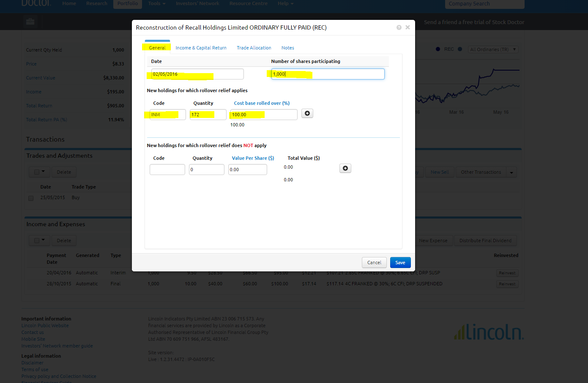Click the New Sell button

(x=440, y=172)
